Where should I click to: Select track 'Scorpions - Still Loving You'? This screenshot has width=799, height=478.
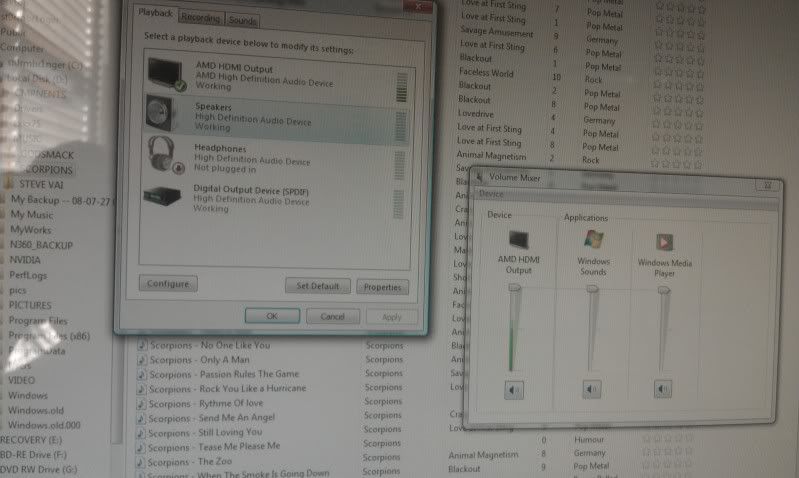[x=205, y=433]
